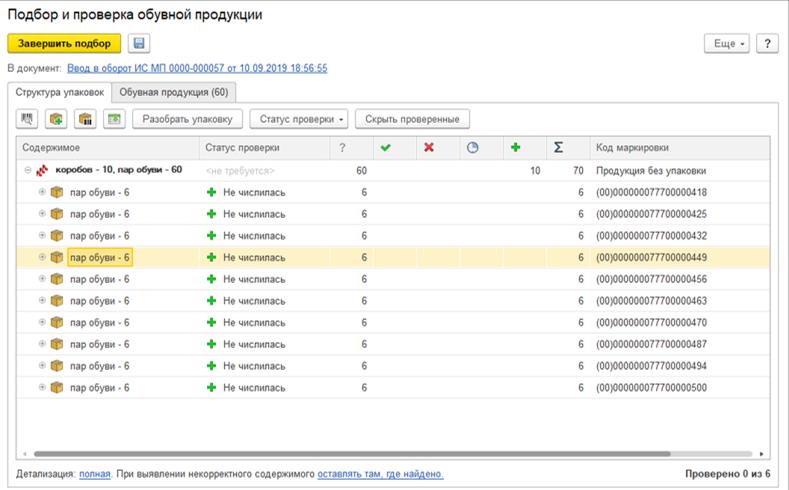Click the sigma total column header
The image size is (789, 490).
[x=558, y=147]
